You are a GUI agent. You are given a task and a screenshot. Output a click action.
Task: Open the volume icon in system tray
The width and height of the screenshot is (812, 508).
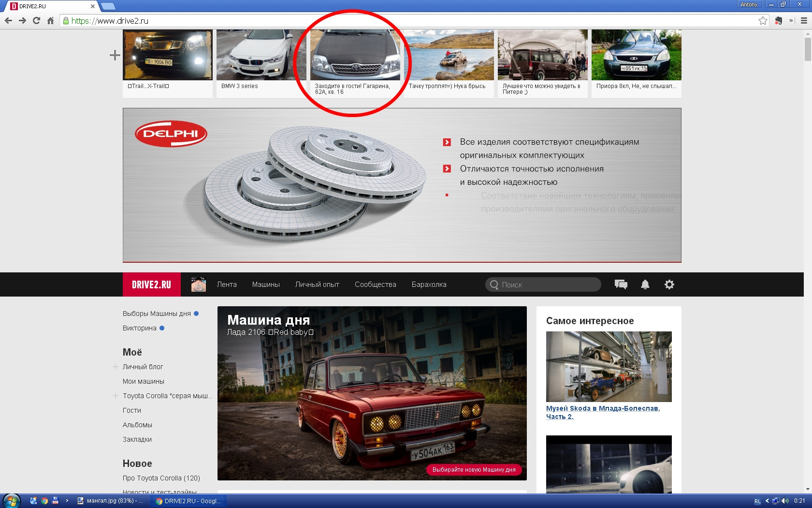(785, 501)
